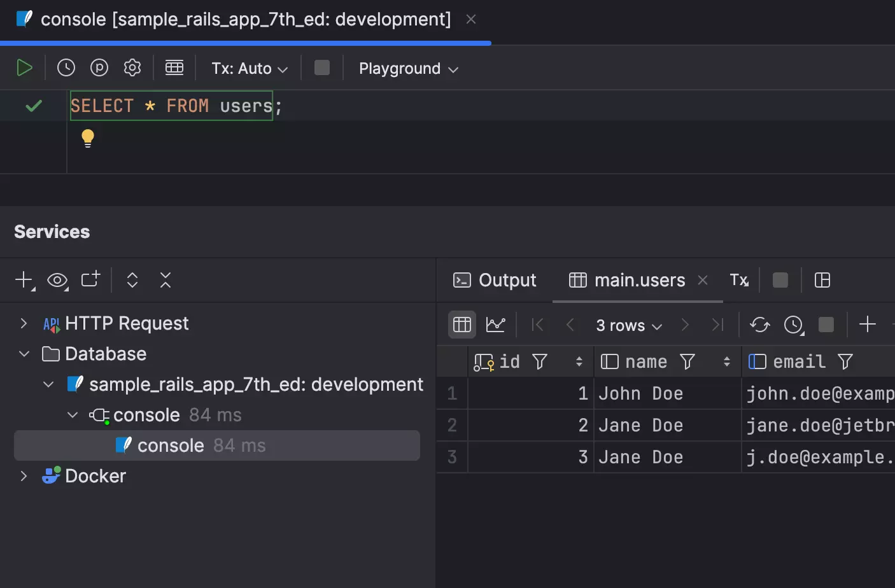Collapse all nodes in Services tree
The height and width of the screenshot is (588, 895).
point(165,280)
